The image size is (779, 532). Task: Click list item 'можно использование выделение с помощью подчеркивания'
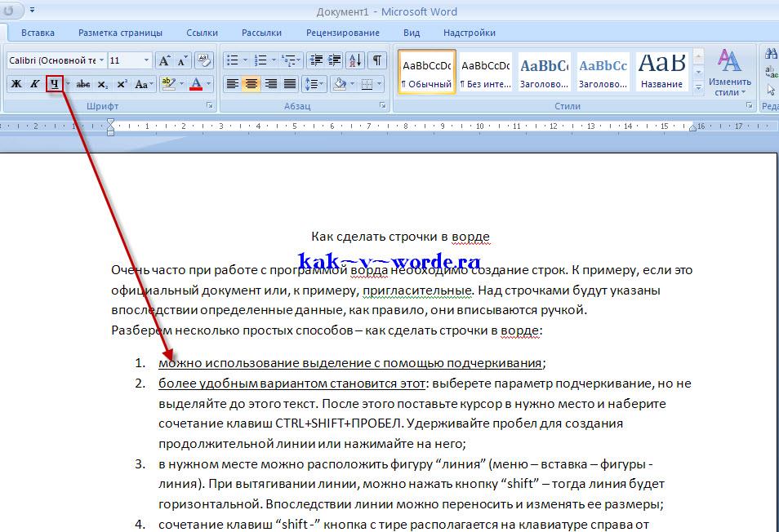tap(349, 363)
